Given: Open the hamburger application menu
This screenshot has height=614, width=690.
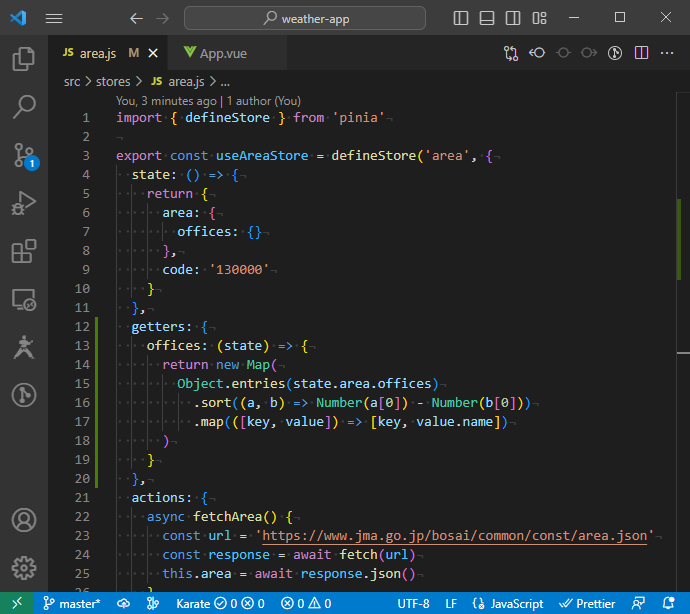Looking at the screenshot, I should coord(54,18).
